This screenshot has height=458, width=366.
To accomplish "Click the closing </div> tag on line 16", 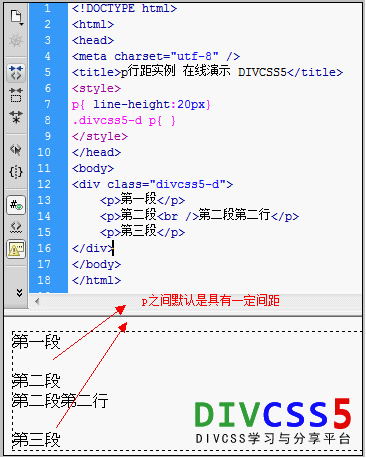I will pos(93,248).
